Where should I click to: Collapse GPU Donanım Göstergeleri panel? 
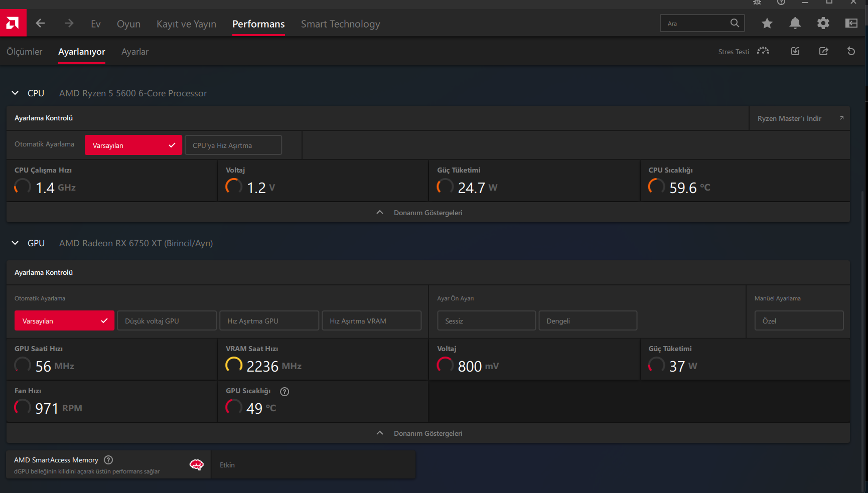click(428, 433)
